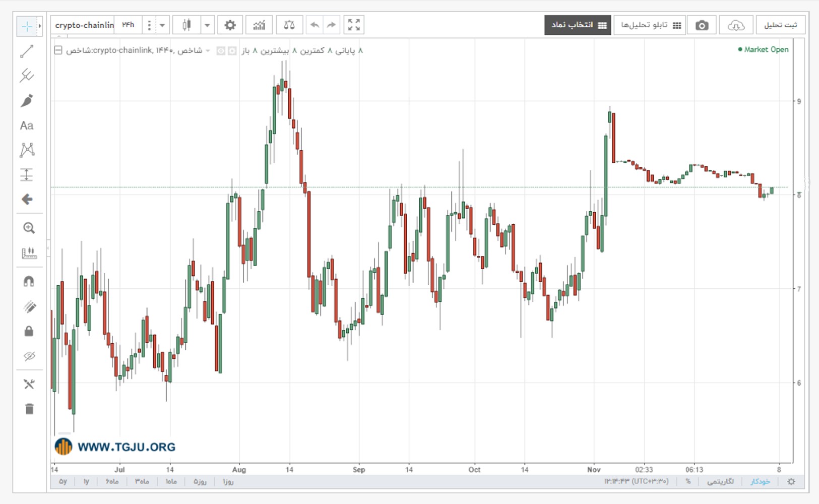Expand the time interval dropdown arrow
Image resolution: width=819 pixels, height=504 pixels.
click(x=162, y=25)
